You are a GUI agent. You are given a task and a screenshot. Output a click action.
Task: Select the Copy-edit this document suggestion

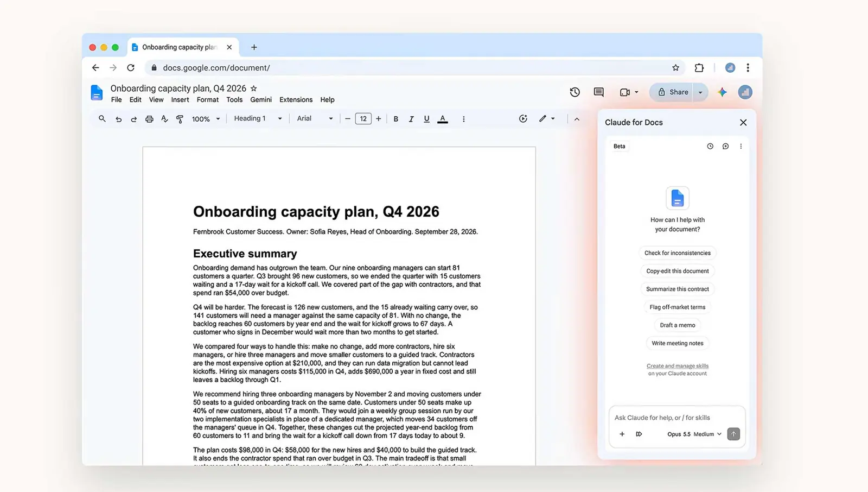click(678, 271)
